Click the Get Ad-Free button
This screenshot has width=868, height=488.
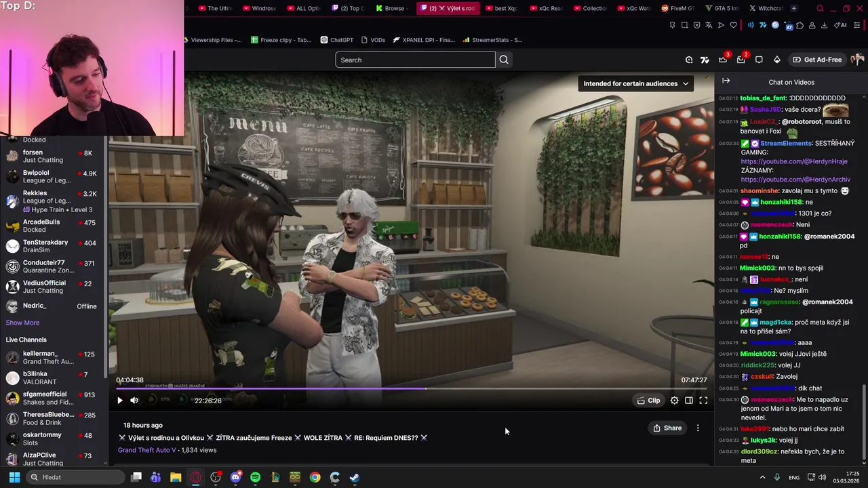(817, 60)
